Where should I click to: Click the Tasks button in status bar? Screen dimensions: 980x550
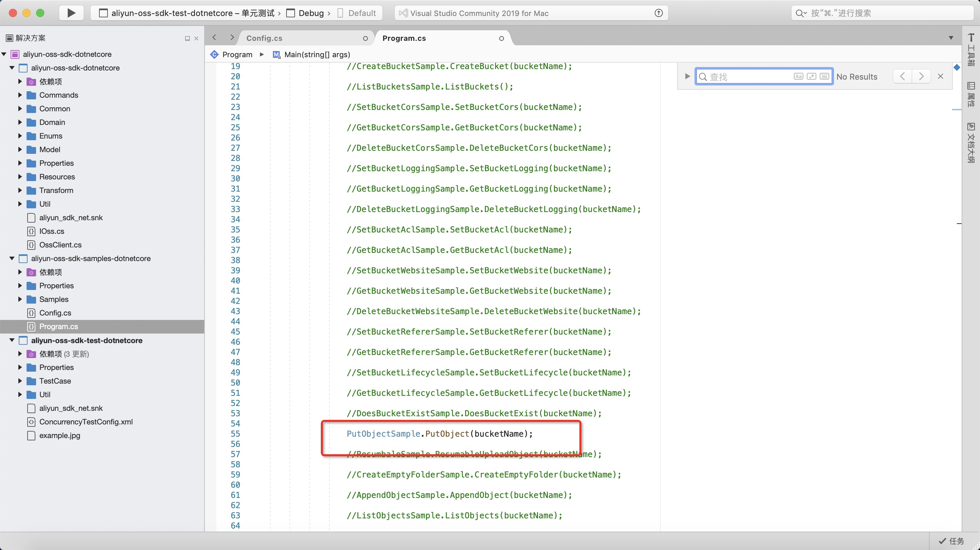pyautogui.click(x=951, y=541)
